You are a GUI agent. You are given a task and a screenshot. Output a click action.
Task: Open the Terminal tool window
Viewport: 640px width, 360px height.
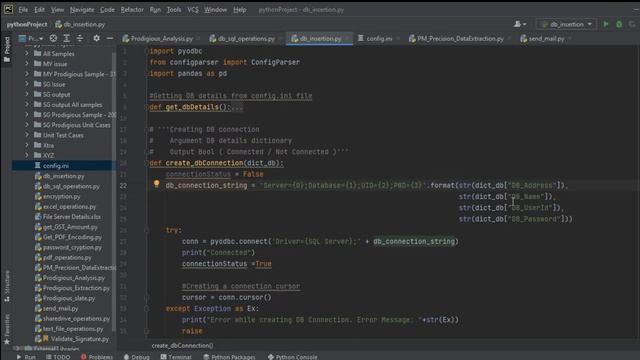tap(176, 357)
